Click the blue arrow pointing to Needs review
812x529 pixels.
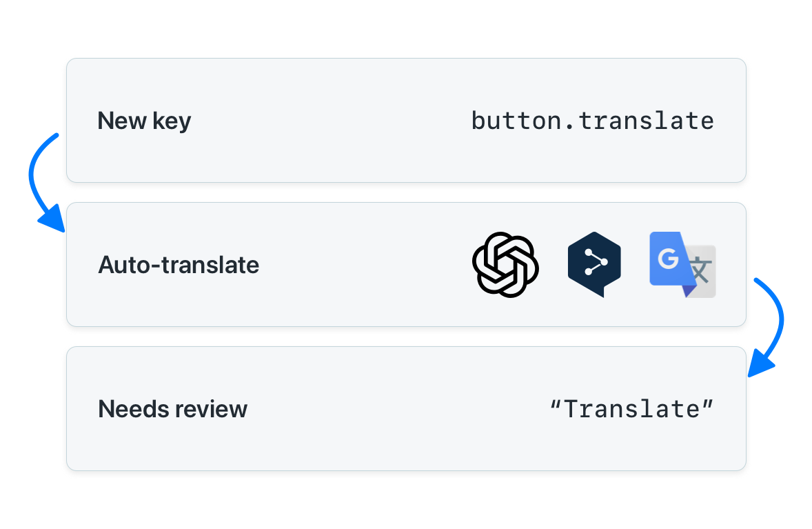[766, 327]
